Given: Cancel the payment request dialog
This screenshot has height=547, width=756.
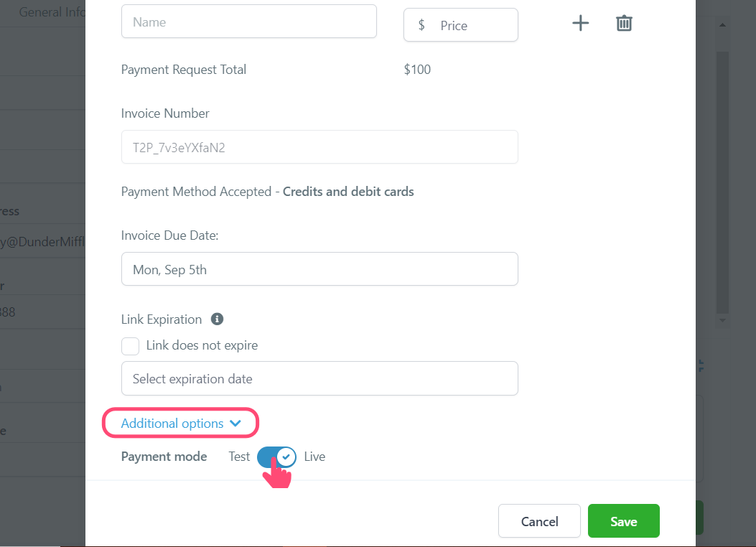Looking at the screenshot, I should [x=539, y=521].
